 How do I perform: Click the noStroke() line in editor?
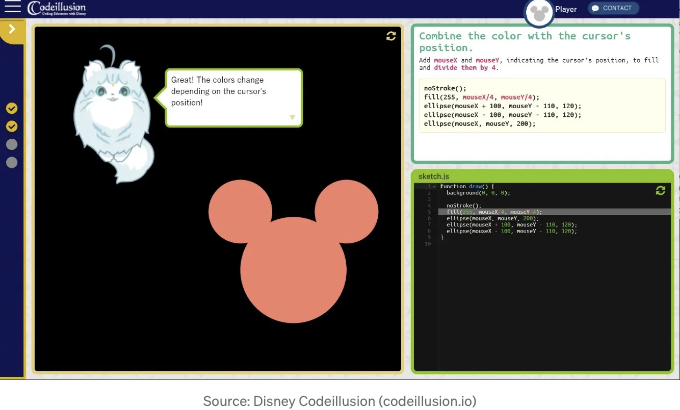click(464, 206)
